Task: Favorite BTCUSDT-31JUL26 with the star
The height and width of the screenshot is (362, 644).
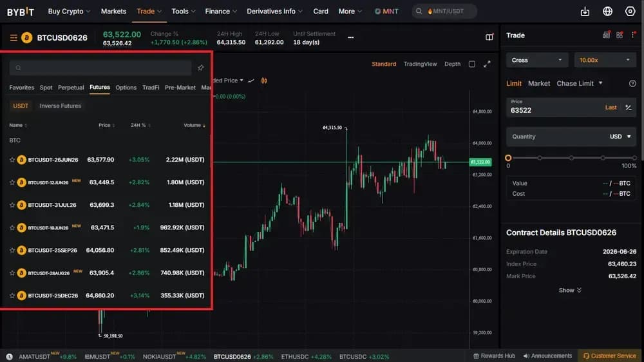Action: (12, 205)
